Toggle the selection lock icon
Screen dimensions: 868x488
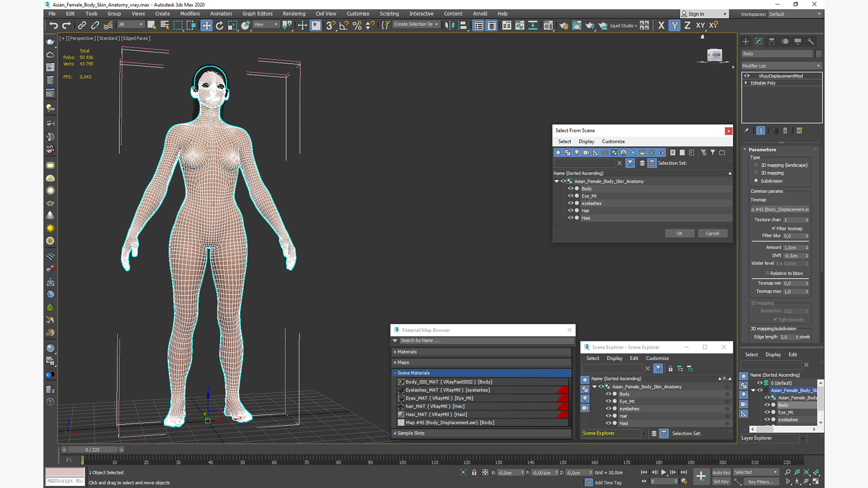pos(474,472)
